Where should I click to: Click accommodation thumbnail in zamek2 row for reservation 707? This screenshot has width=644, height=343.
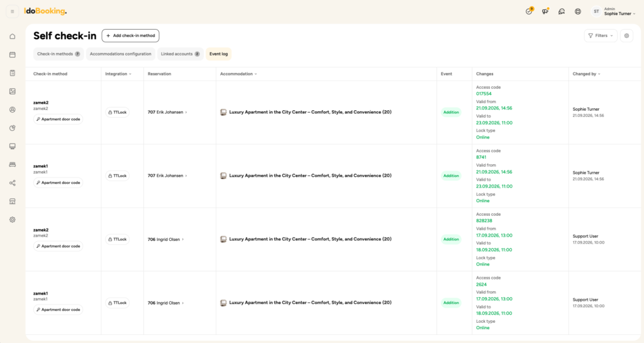coord(223,112)
